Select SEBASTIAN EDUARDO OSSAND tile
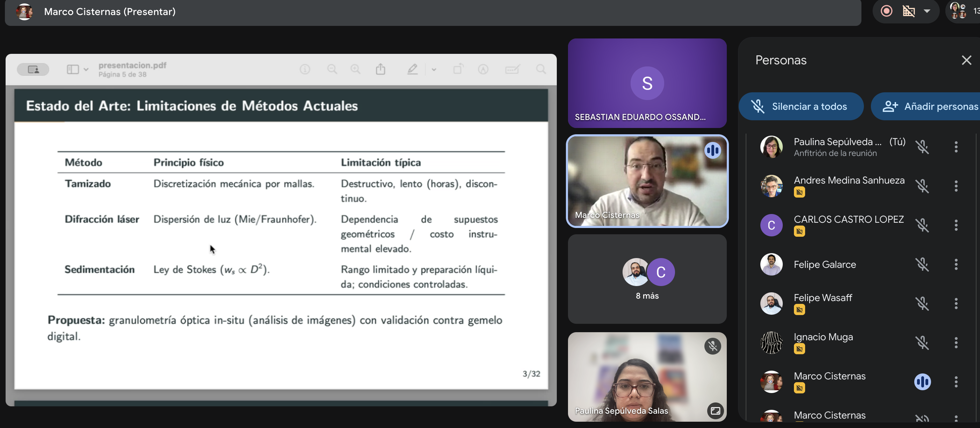 coord(647,83)
